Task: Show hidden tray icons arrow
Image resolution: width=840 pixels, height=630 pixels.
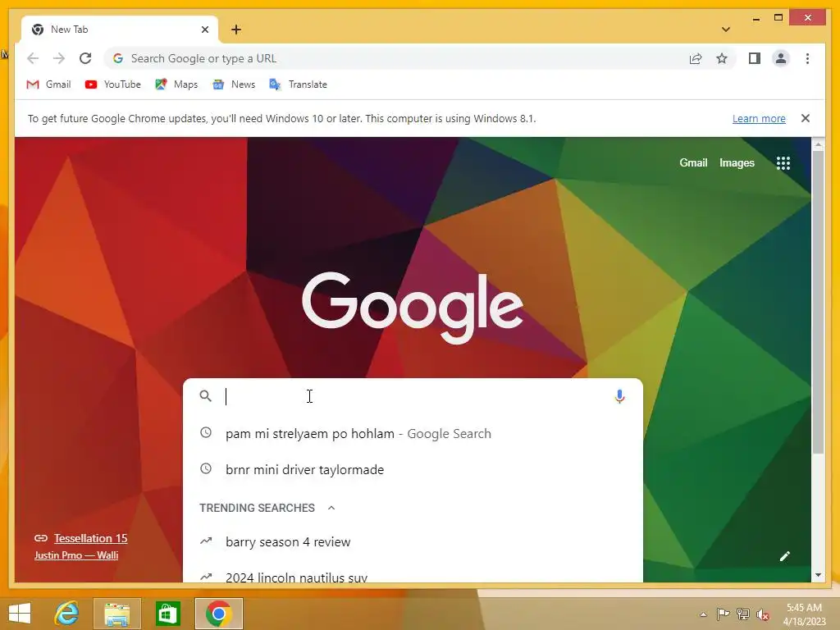Action: click(x=703, y=614)
